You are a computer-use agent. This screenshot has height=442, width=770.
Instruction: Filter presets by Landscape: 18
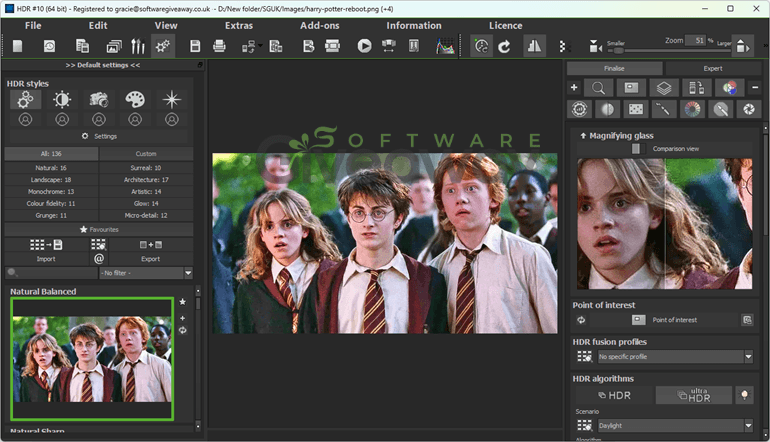click(51, 180)
